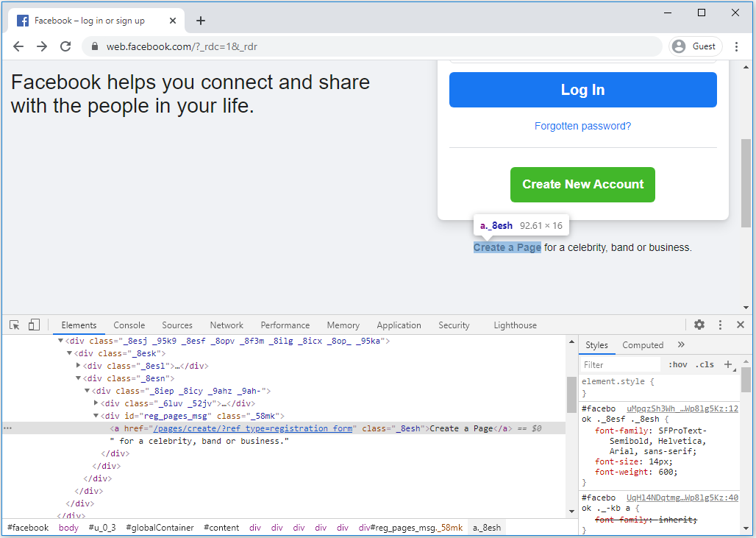Open the Guest profile menu
The width and height of the screenshot is (756, 538).
click(695, 46)
